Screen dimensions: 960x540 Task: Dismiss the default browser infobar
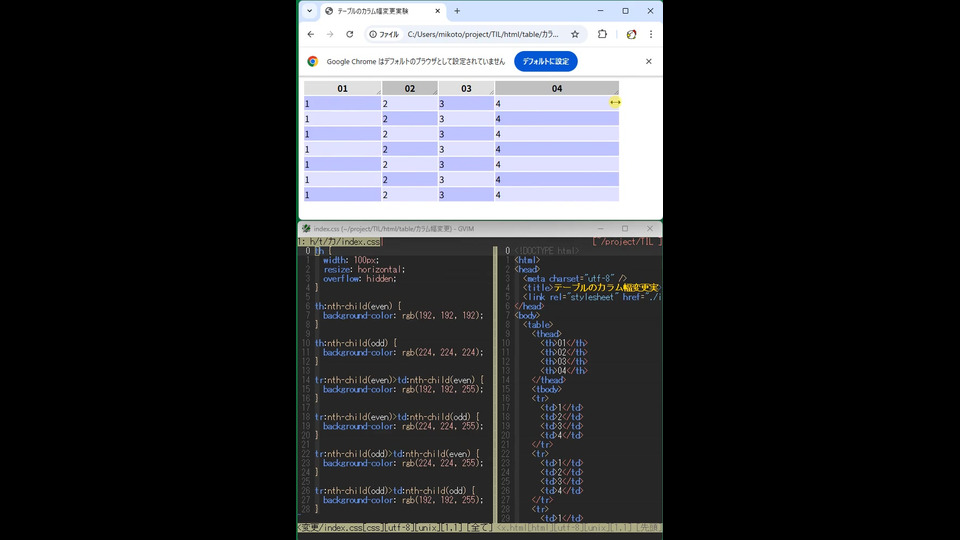(x=648, y=61)
